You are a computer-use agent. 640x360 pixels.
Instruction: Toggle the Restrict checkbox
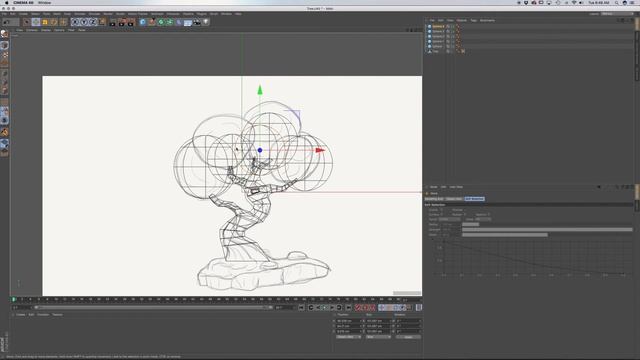[489, 214]
